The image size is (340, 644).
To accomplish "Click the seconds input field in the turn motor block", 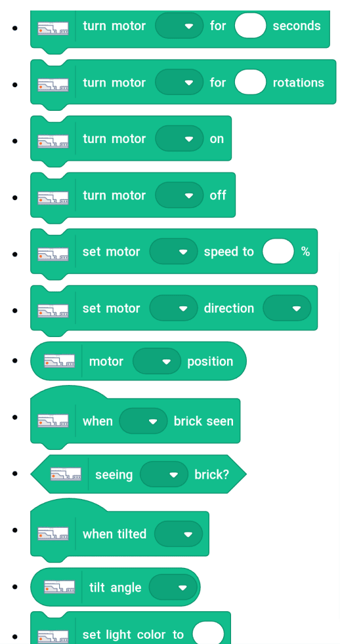I will click(250, 26).
